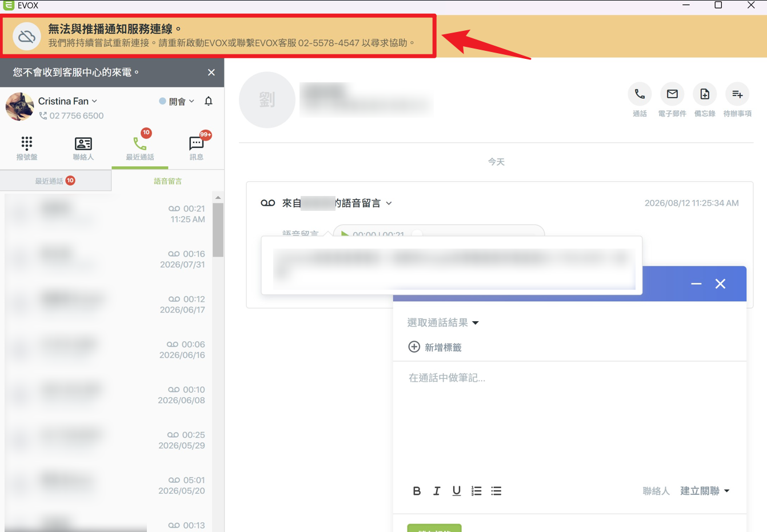Start a call with the 通話 button
767x532 pixels.
pyautogui.click(x=640, y=94)
